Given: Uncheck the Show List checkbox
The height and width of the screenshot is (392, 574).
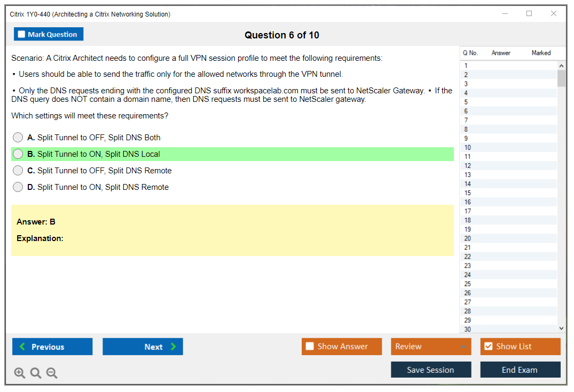Looking at the screenshot, I should tap(488, 347).
